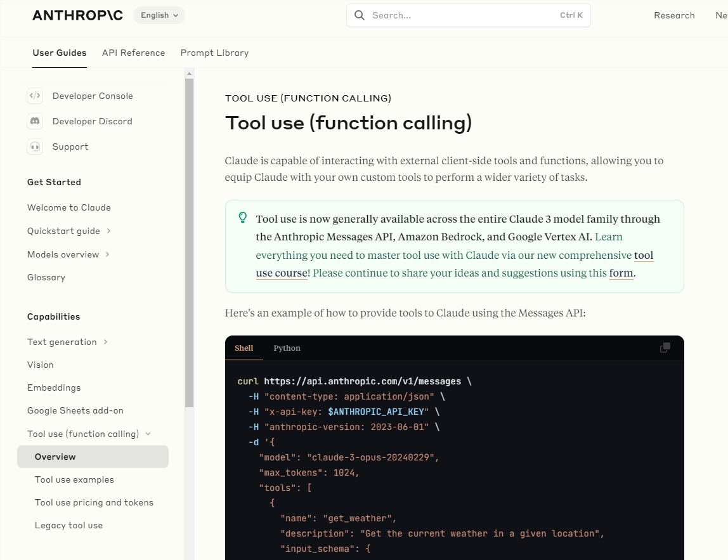Focus the Search input field
Image resolution: width=728 pixels, height=560 pixels.
[469, 15]
